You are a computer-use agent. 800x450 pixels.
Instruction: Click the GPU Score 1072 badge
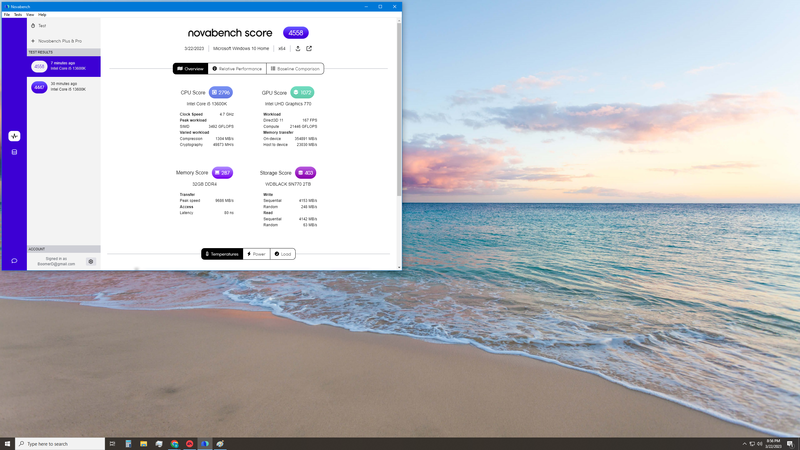302,92
